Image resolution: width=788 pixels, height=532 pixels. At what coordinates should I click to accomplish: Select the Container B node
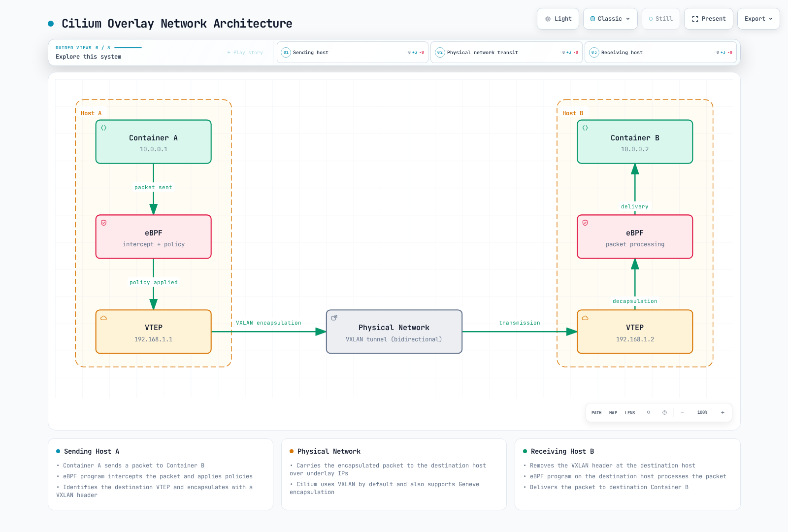click(x=635, y=142)
